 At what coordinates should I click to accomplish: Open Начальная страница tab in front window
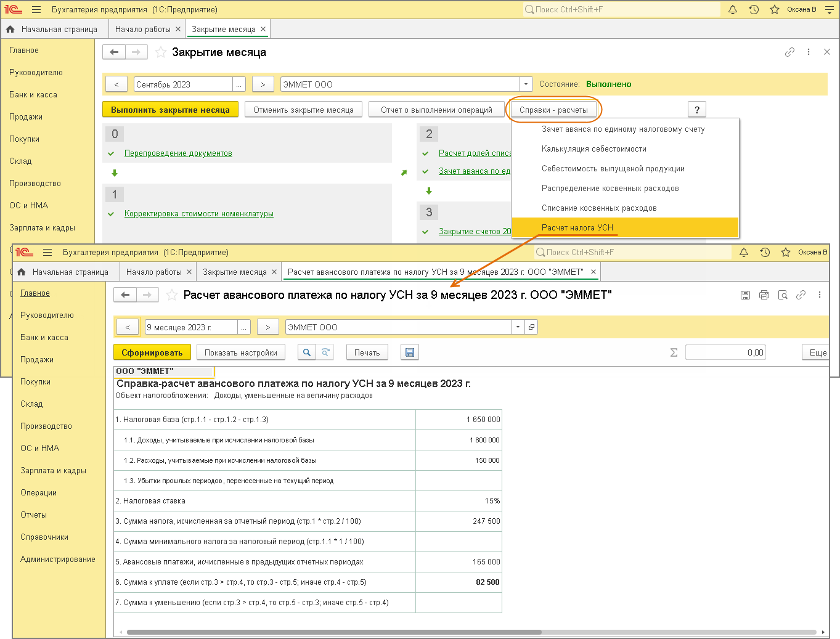point(63,272)
